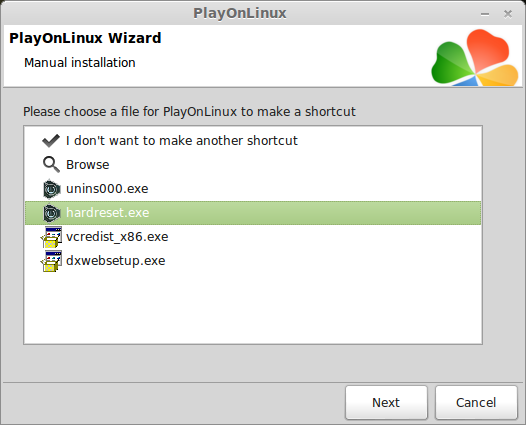Click the magnifying glass Browse icon
This screenshot has height=425, width=526.
pyautogui.click(x=51, y=164)
